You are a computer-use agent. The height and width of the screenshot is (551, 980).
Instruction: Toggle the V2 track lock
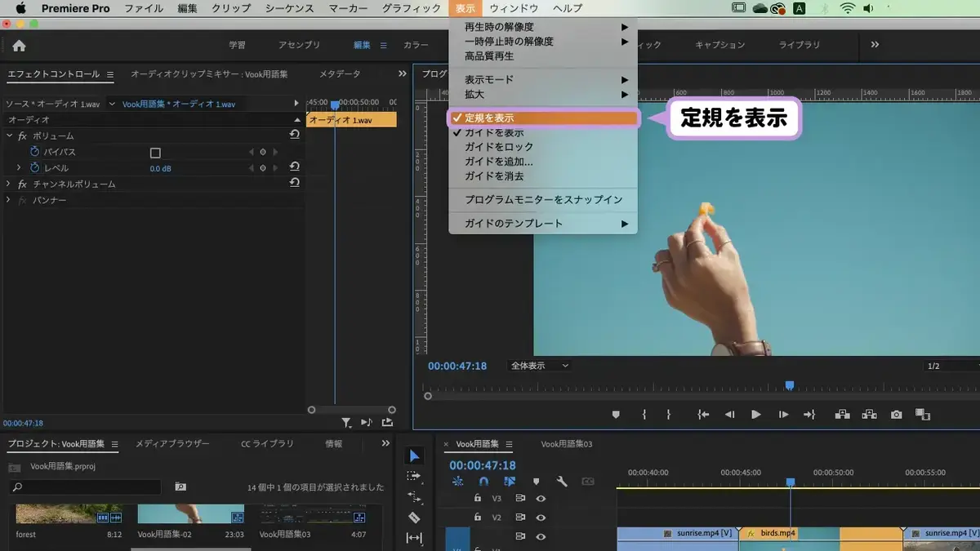click(478, 517)
